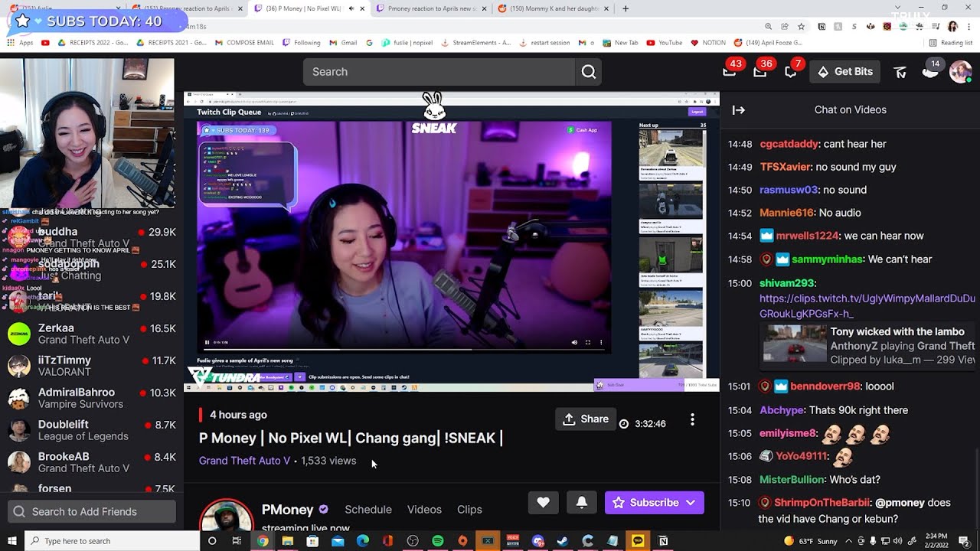Click the Search to Add Friends field
This screenshot has height=551, width=980.
92,511
